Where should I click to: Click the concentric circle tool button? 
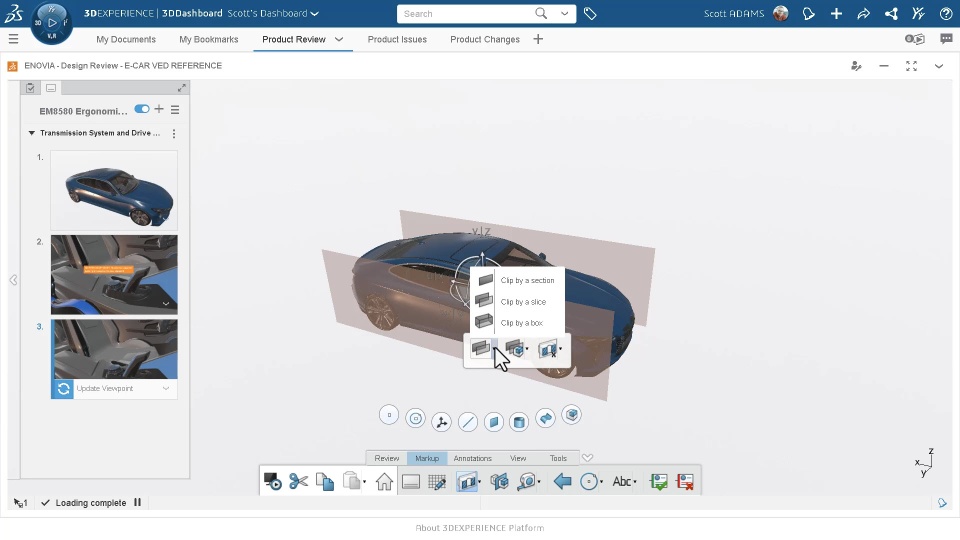click(x=415, y=418)
